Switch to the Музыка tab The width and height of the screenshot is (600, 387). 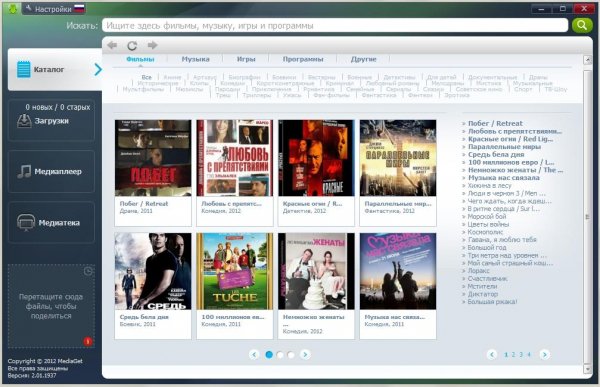click(x=196, y=59)
